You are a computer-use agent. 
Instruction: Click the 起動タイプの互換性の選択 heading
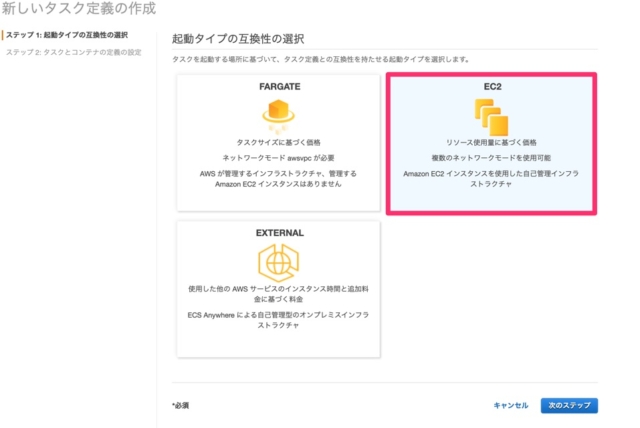tap(238, 39)
